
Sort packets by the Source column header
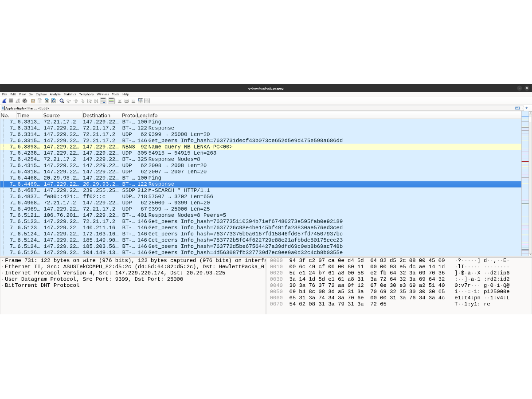tap(51, 115)
